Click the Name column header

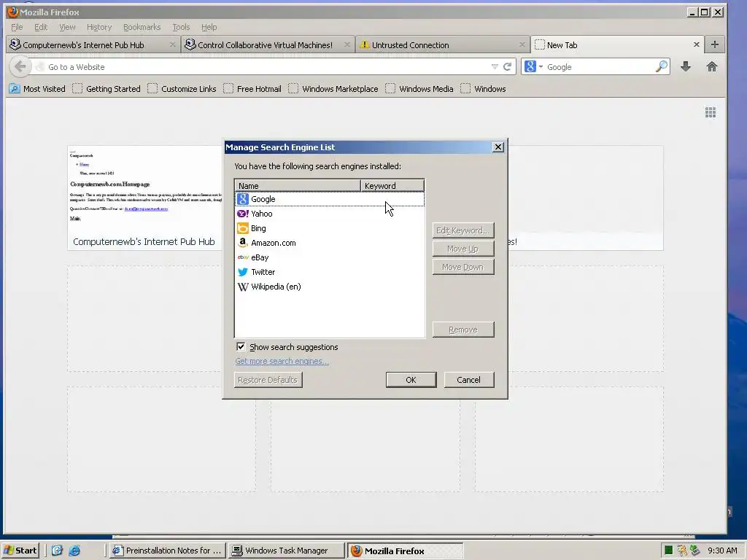point(298,186)
